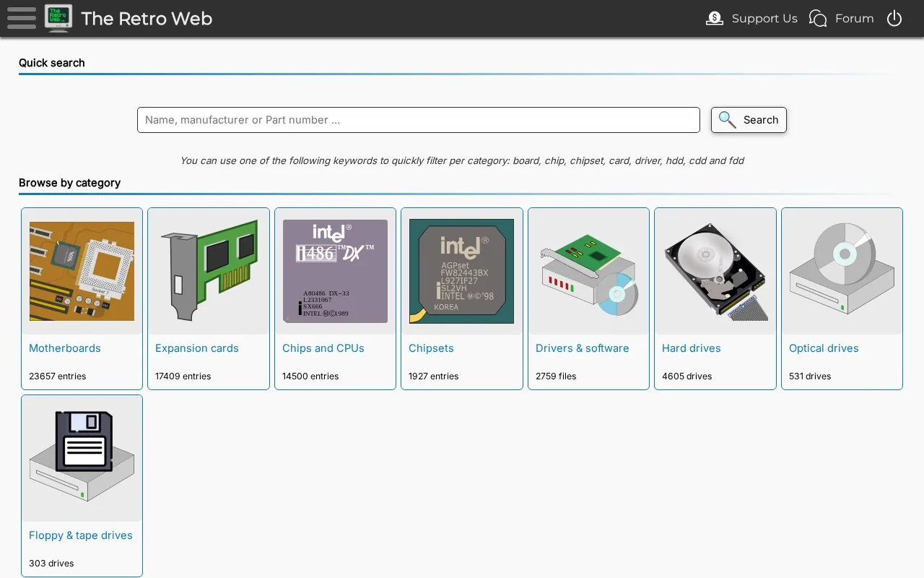Screen dimensions: 924x578
Task: Click the Browse by category heading
Action: [x=70, y=183]
